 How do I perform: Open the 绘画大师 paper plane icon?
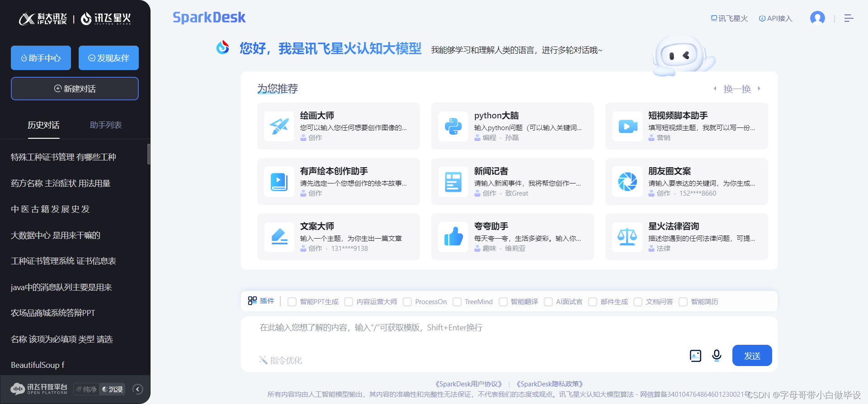pyautogui.click(x=279, y=126)
